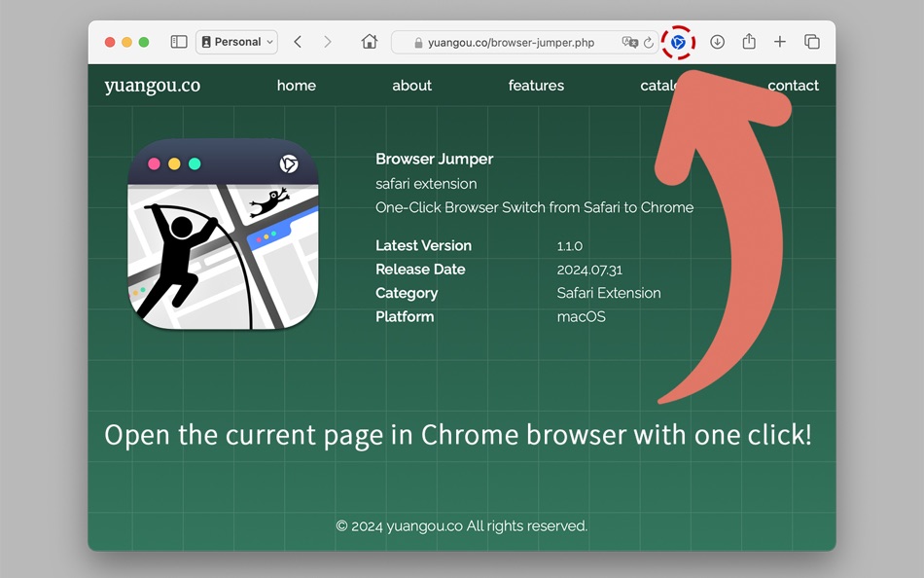The image size is (924, 578).
Task: Go to the about page
Action: point(411,86)
